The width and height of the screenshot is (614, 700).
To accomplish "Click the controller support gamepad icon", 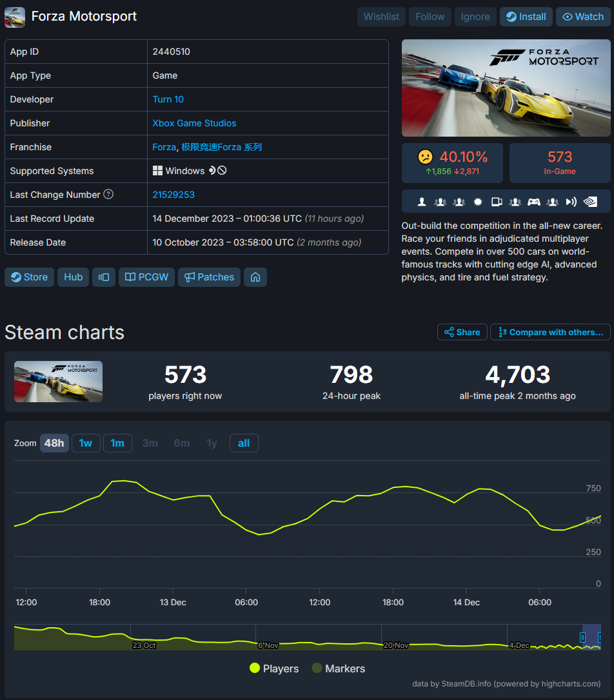I will tap(533, 202).
